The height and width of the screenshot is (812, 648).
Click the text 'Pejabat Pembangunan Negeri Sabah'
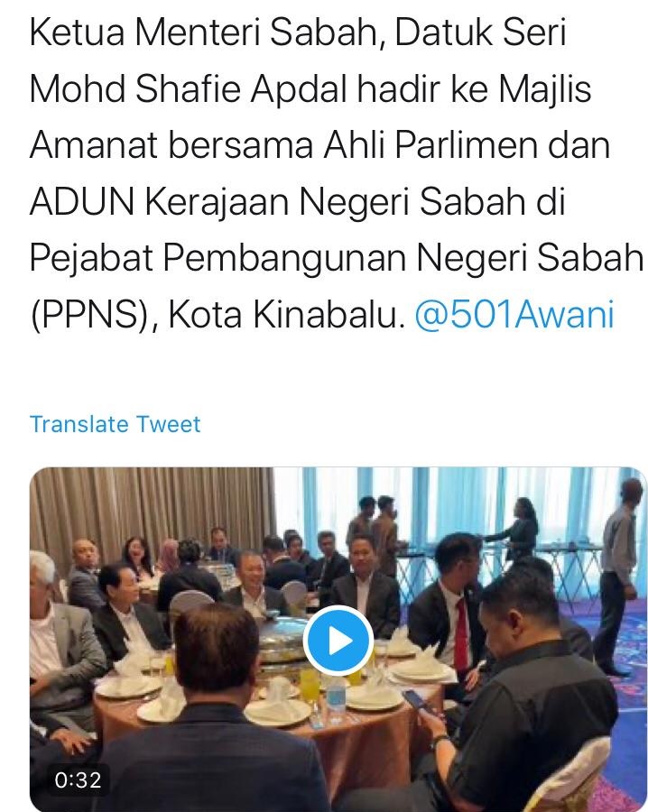337,257
